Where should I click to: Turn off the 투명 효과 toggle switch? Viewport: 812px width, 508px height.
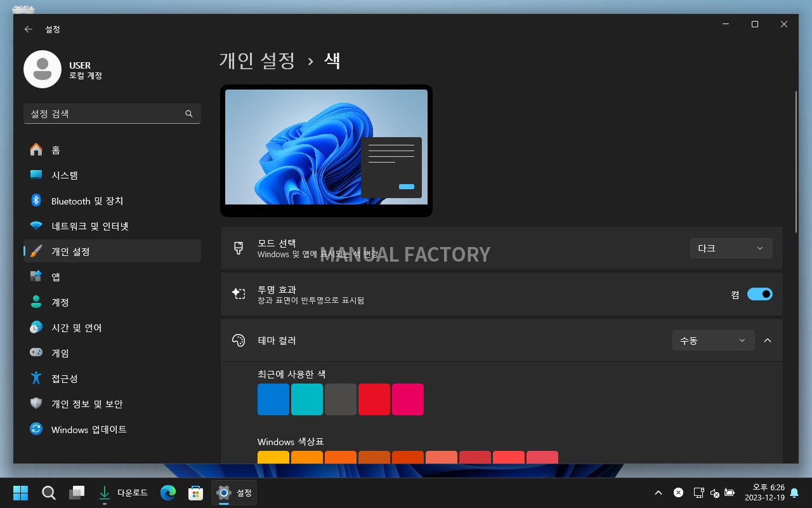759,294
